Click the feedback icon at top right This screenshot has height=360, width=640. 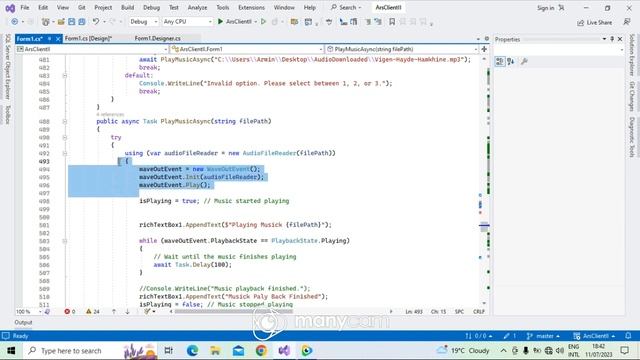click(x=627, y=22)
